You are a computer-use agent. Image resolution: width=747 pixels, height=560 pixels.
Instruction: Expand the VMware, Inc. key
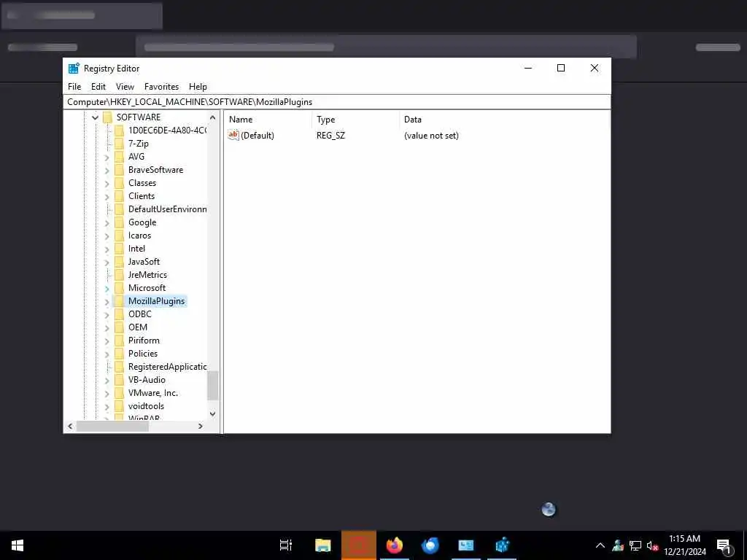tap(107, 393)
